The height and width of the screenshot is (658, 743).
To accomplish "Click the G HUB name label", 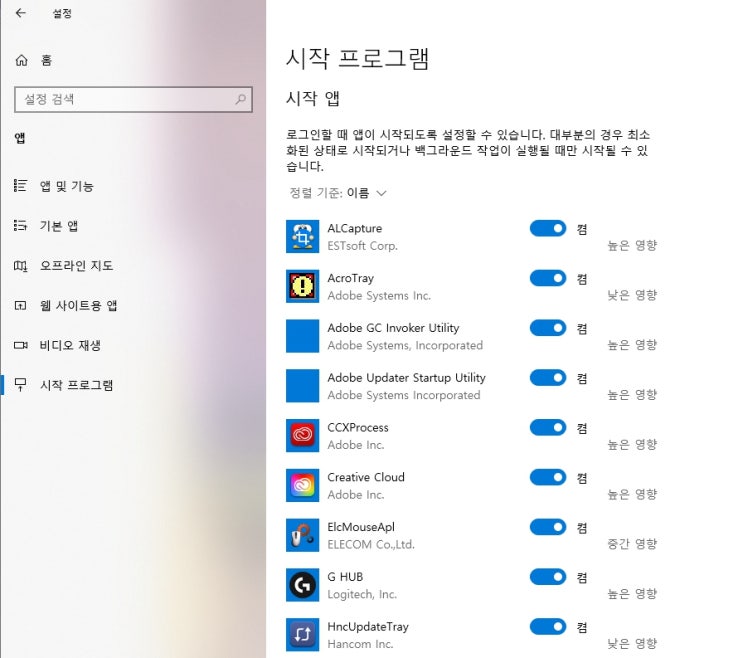I will [345, 577].
